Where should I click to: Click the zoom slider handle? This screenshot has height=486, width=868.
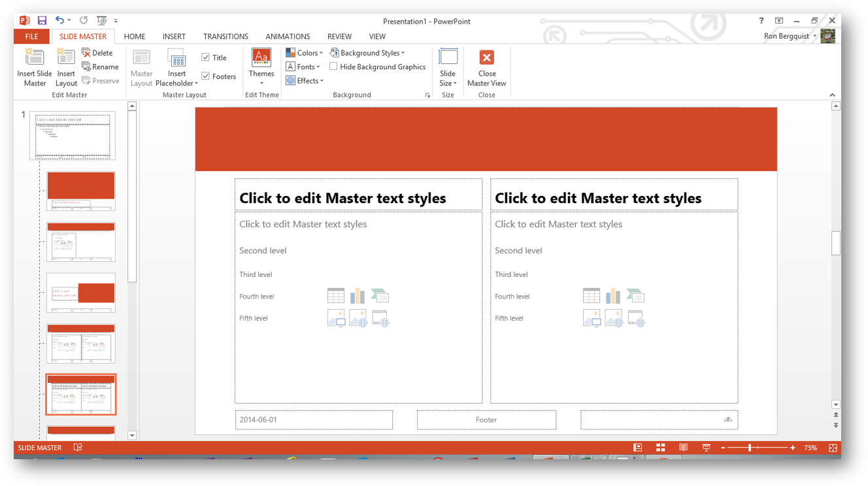[x=750, y=448]
